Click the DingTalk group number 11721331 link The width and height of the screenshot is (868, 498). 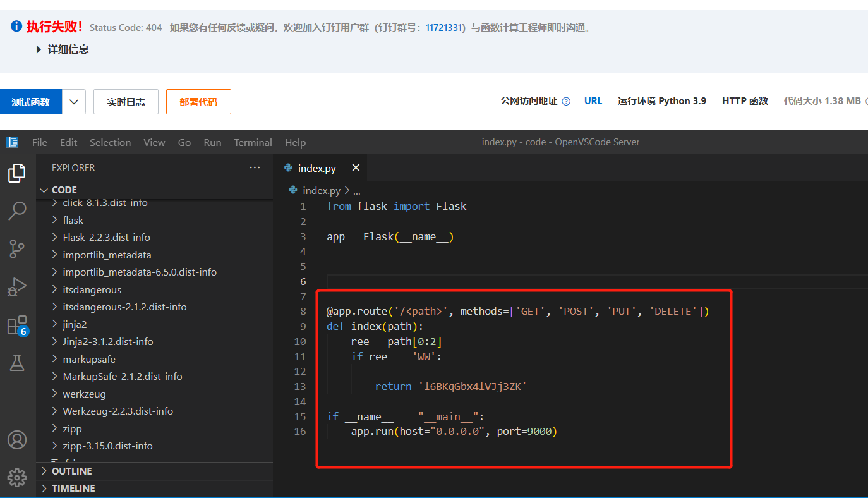(x=445, y=28)
